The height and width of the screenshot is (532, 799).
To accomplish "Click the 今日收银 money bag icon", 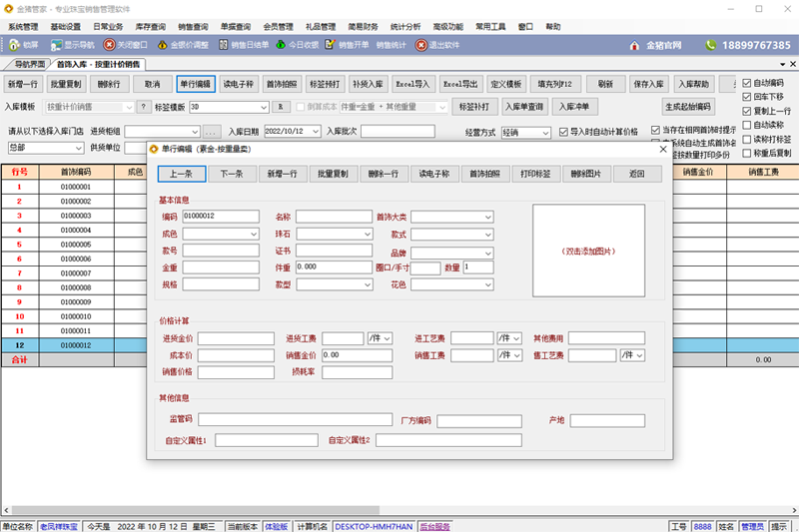I will (x=281, y=45).
